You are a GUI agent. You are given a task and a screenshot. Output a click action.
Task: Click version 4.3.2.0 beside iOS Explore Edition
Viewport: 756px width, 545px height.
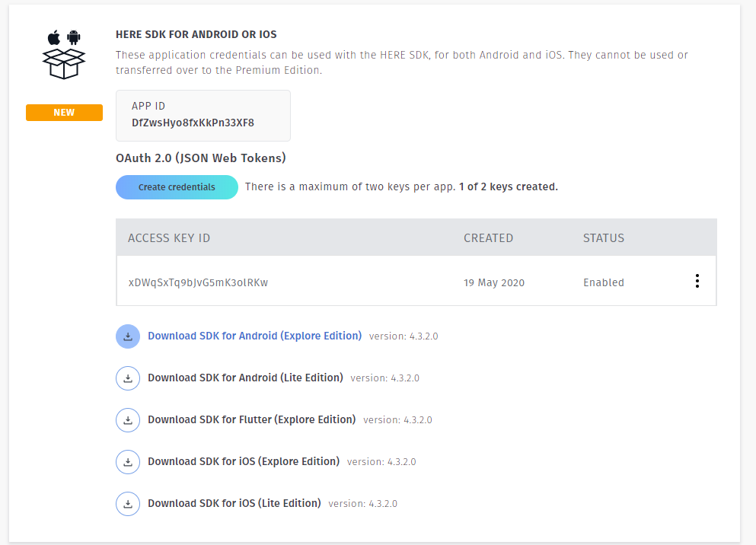click(x=381, y=462)
